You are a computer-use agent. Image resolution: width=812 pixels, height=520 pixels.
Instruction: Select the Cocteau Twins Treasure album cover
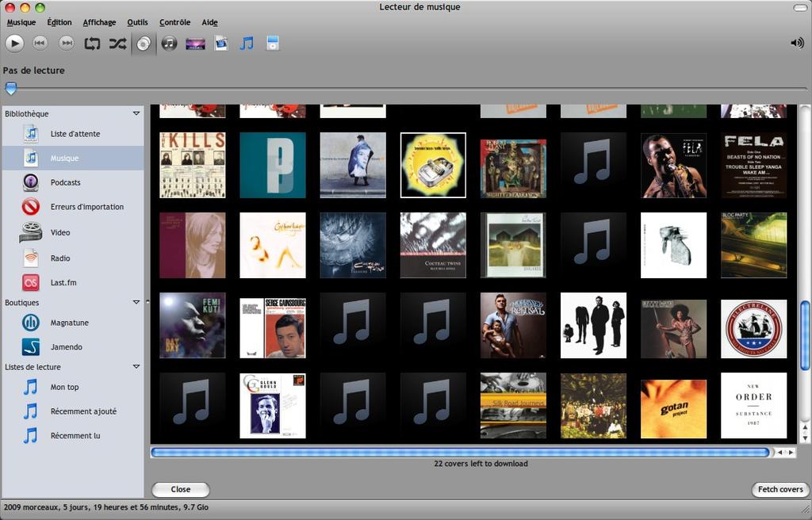[353, 245]
